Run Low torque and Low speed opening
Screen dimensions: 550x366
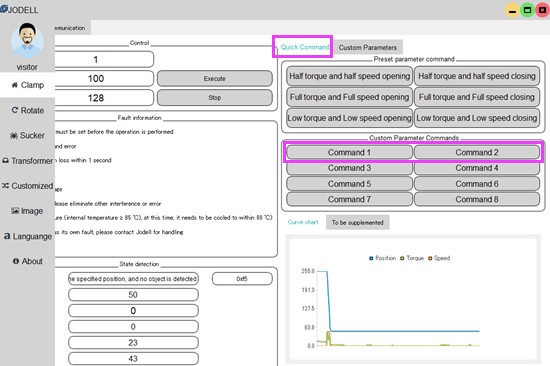pyautogui.click(x=349, y=118)
